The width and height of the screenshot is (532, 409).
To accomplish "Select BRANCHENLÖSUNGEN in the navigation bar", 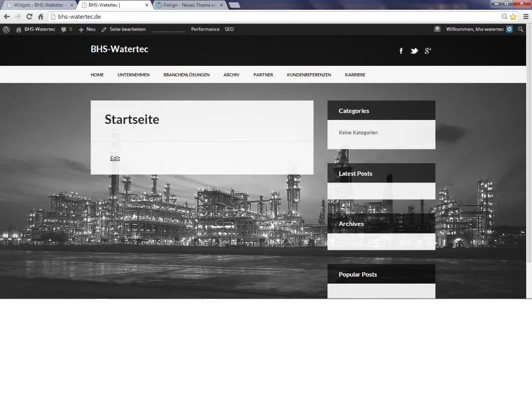I will [186, 75].
